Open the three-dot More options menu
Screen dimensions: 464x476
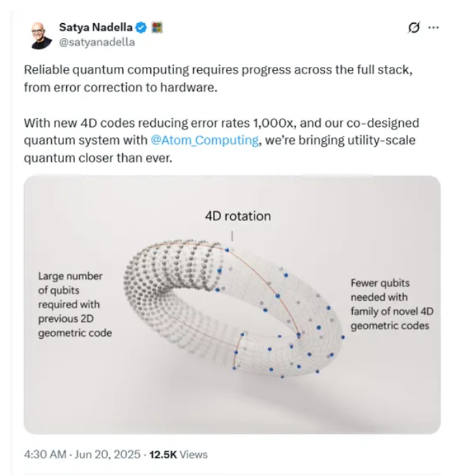[x=433, y=28]
